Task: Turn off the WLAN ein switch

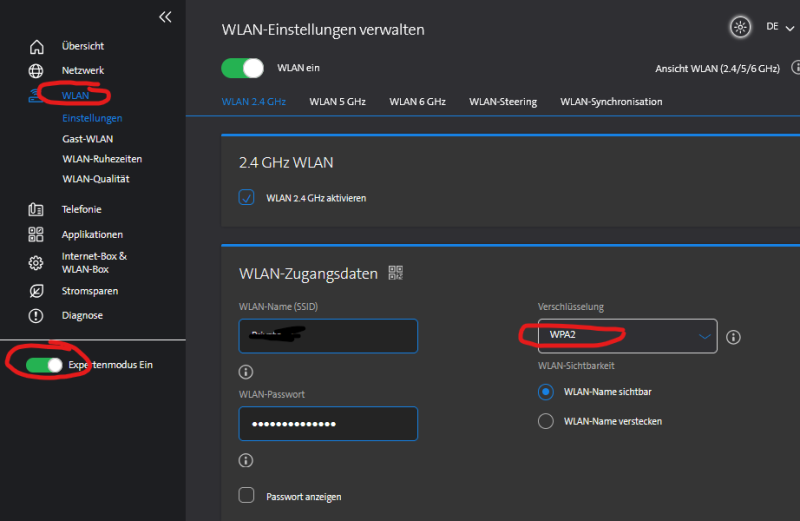Action: point(242,68)
